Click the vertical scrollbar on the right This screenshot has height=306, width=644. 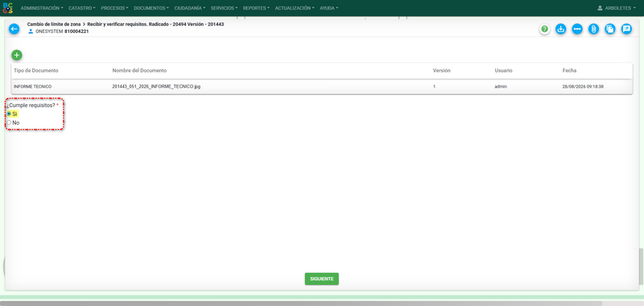[x=641, y=267]
